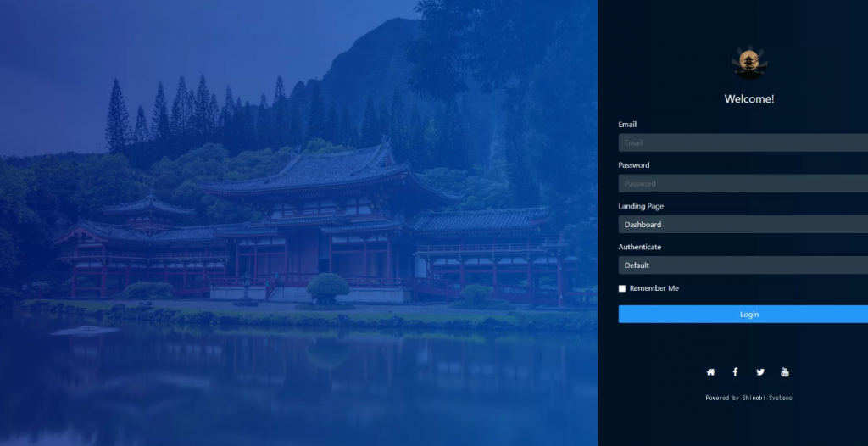
Task: Open the YouTube icon link
Action: tap(785, 371)
